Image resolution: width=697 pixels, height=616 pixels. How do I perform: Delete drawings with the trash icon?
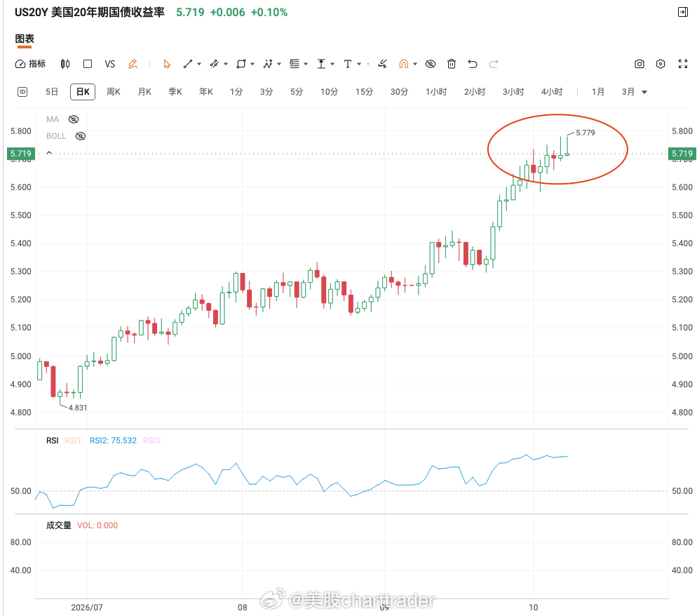[452, 64]
